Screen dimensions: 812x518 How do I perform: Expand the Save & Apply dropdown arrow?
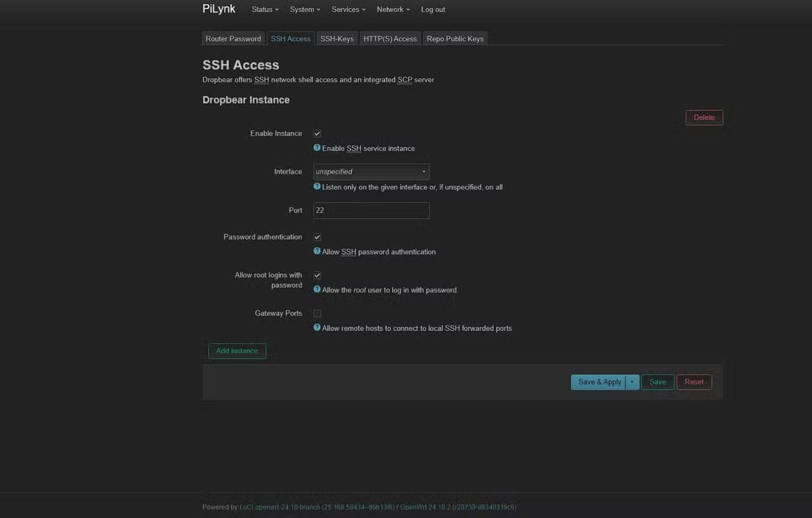coord(632,382)
